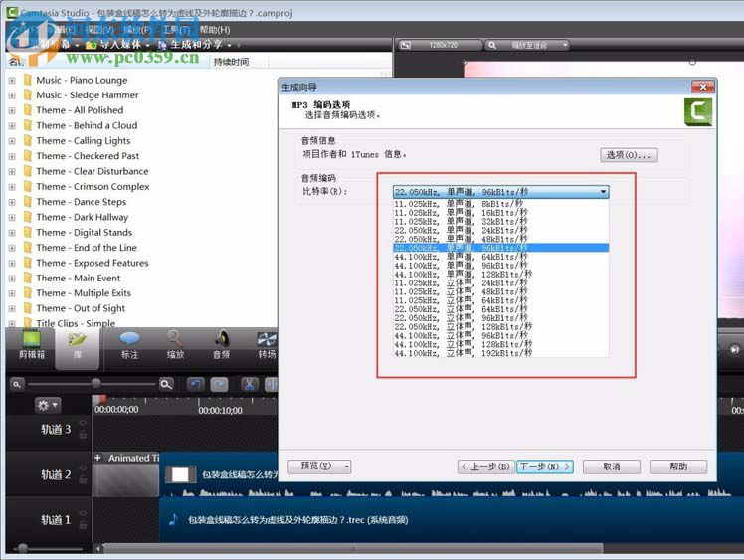The image size is (744, 560).
Task: Click the wizard Help (帮助) button
Action: click(678, 467)
